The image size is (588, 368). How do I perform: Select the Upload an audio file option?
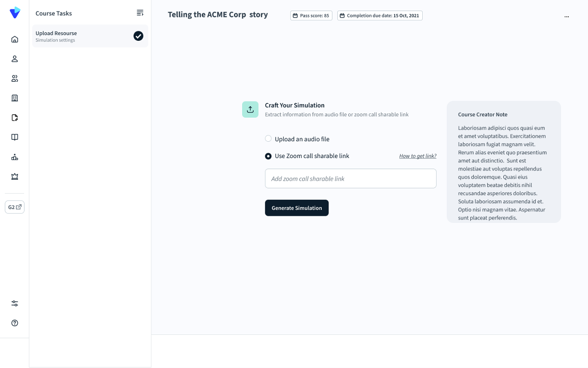269,139
